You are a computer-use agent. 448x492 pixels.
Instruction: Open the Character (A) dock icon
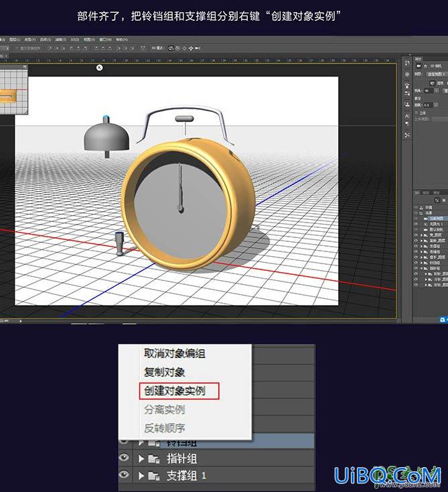coord(407,116)
